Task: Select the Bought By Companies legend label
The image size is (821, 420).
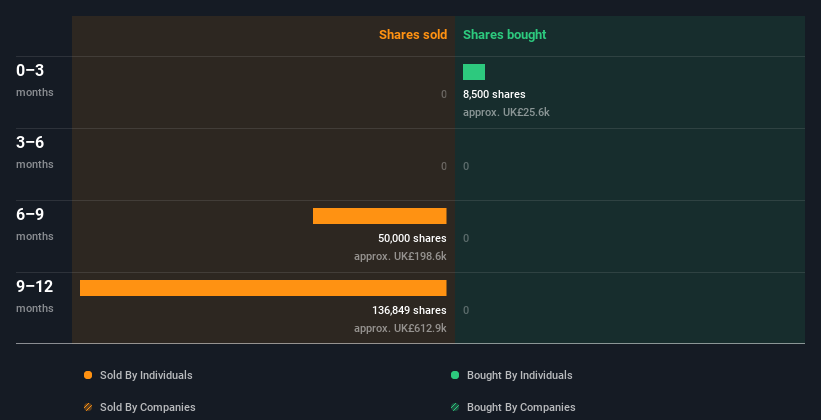Action: click(x=521, y=407)
